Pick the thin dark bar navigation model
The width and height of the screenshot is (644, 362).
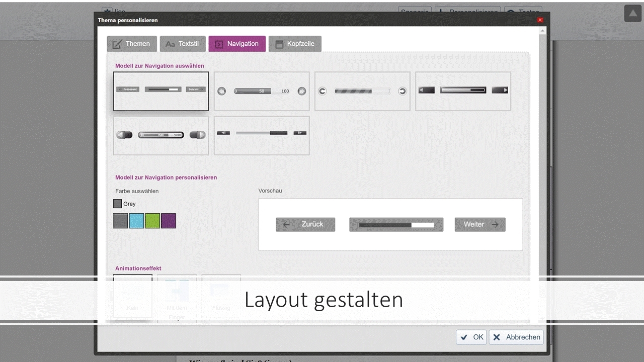coord(262,135)
